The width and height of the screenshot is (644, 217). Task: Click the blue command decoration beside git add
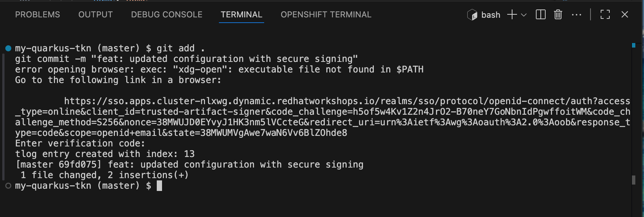pos(8,48)
